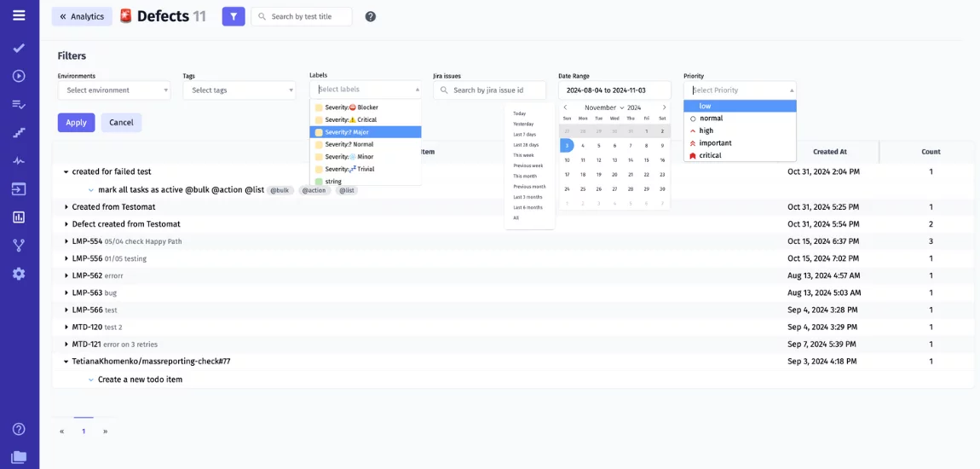
Task: Open the Select environment dropdown
Action: click(113, 90)
